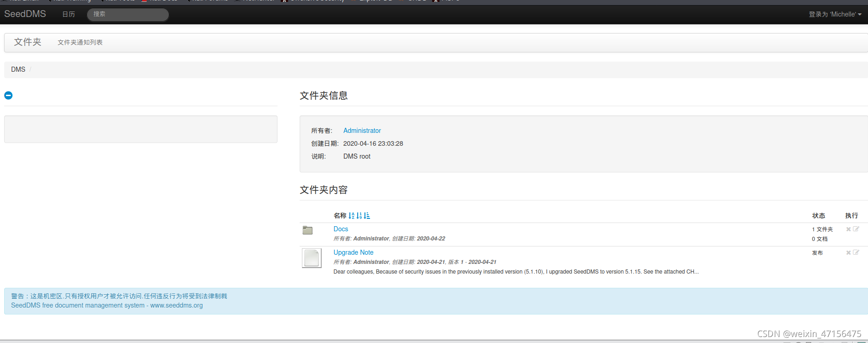Click the Docs folder icon
The width and height of the screenshot is (868, 343).
[x=307, y=230]
